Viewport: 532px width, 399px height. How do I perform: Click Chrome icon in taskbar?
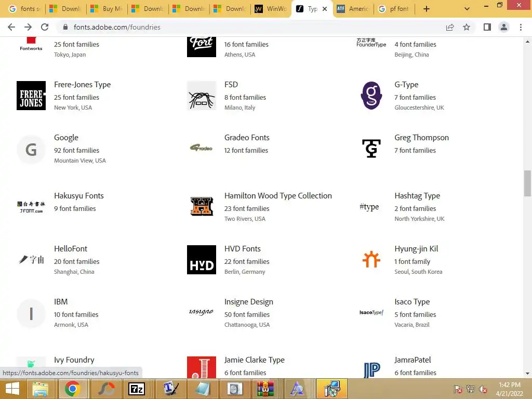(x=72, y=389)
